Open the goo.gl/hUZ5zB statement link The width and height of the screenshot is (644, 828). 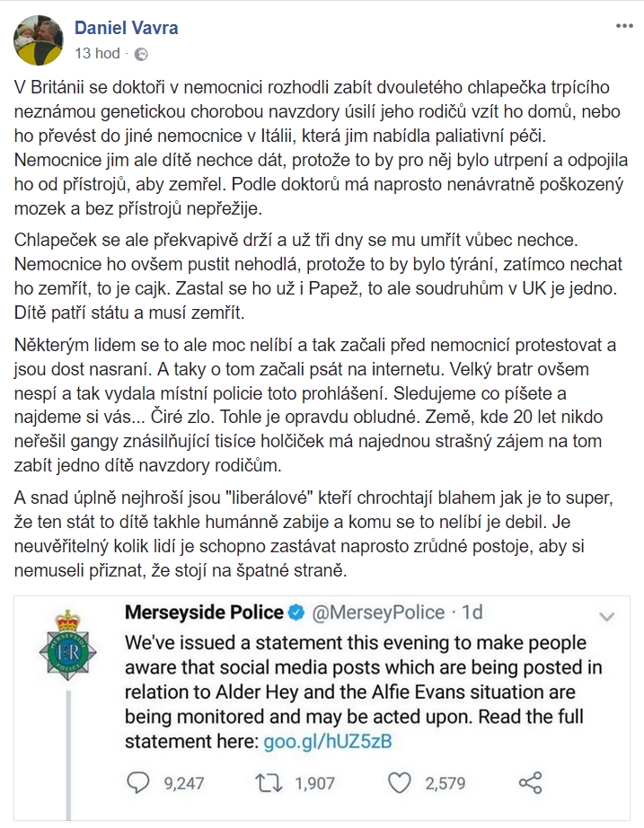[328, 742]
